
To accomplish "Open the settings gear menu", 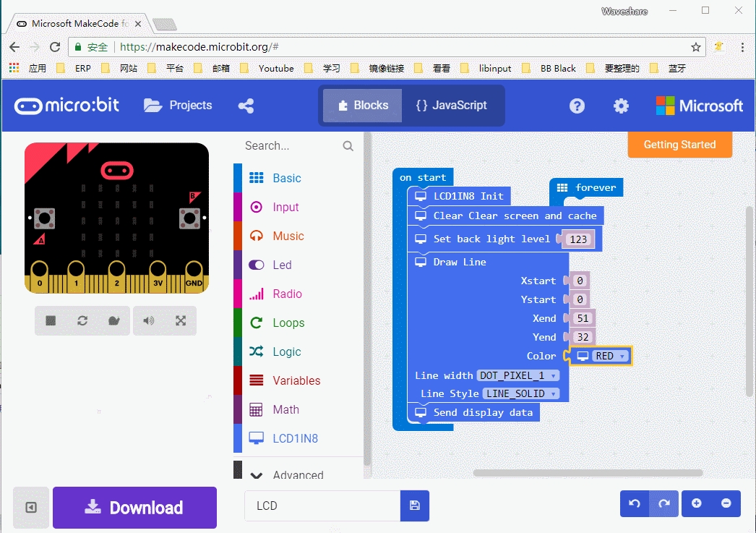I will coord(621,106).
